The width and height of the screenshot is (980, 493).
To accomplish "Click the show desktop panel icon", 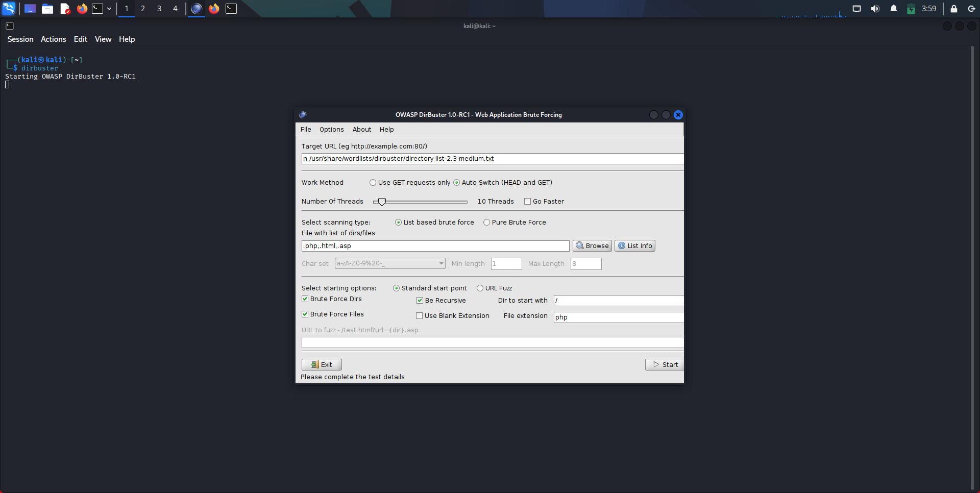I will [30, 9].
